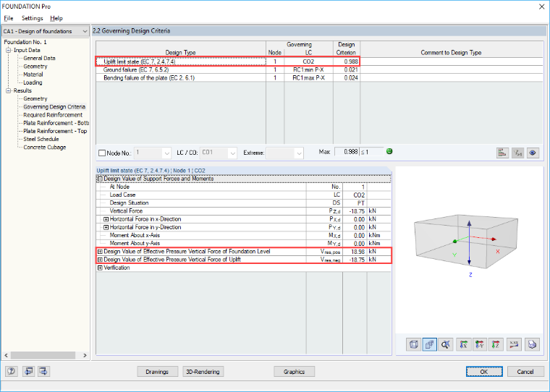Expand the Verification row

tap(100, 268)
